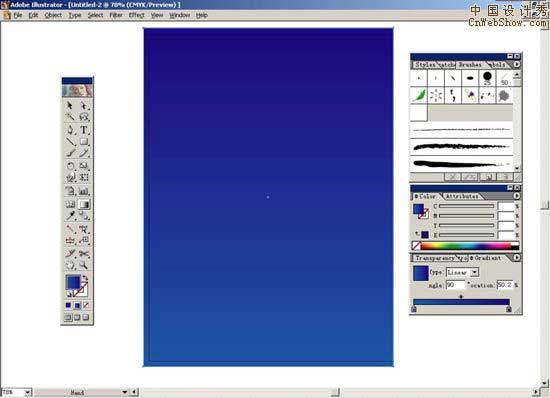Select the black Selection arrow tool

tap(71, 105)
